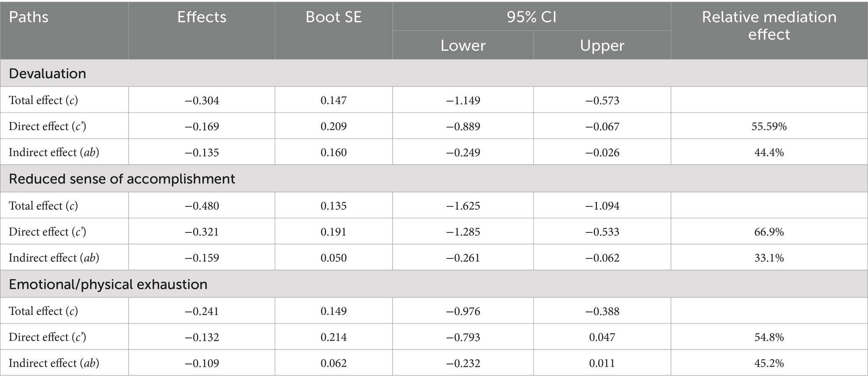Click the lower CI value −1.625
The image size is (868, 383).
[x=463, y=206]
